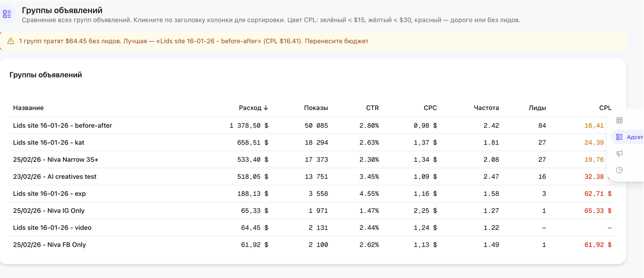Click the '23/02/26 - AI creatives test' row name
The height and width of the screenshot is (278, 644).
point(54,177)
